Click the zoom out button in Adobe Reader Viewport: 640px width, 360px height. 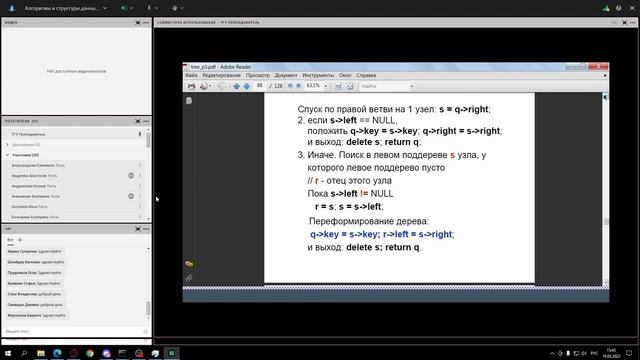click(x=290, y=86)
